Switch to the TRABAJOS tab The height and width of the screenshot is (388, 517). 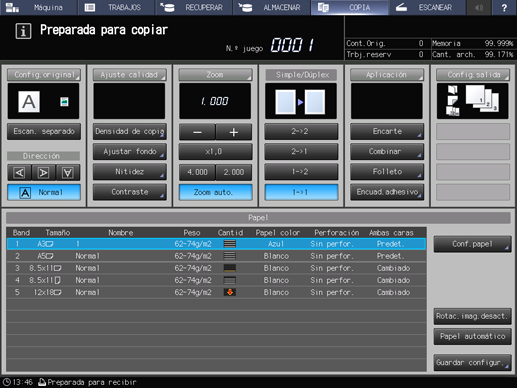(x=116, y=7)
